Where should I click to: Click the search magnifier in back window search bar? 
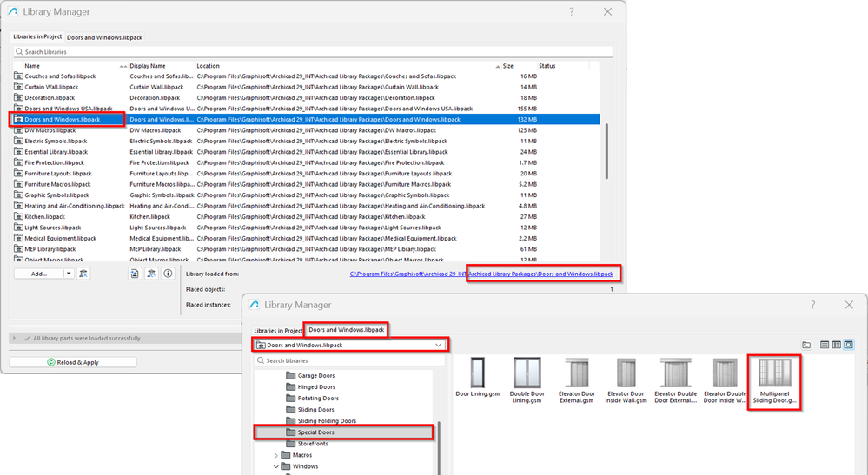(x=19, y=52)
